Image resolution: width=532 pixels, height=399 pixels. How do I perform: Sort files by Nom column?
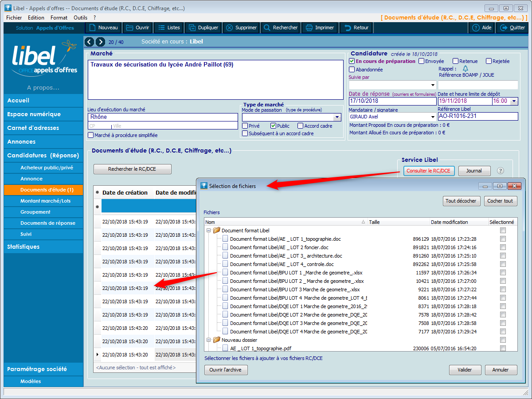[286, 222]
